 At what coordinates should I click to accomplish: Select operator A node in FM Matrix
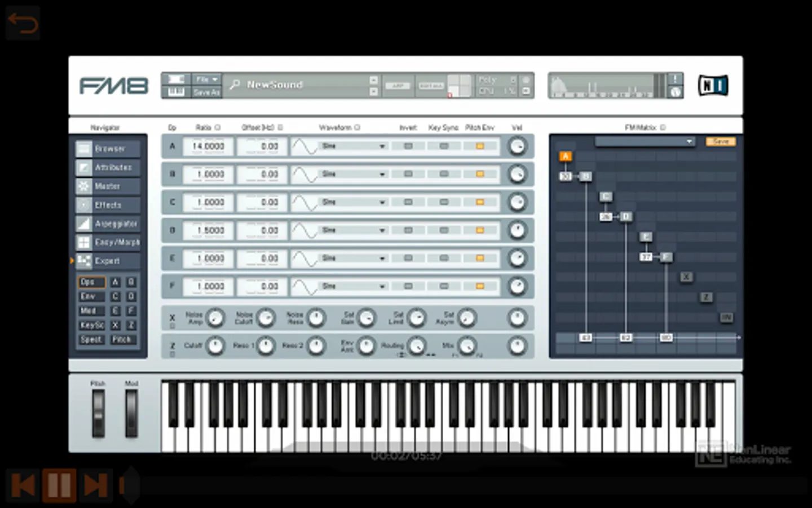tap(566, 156)
